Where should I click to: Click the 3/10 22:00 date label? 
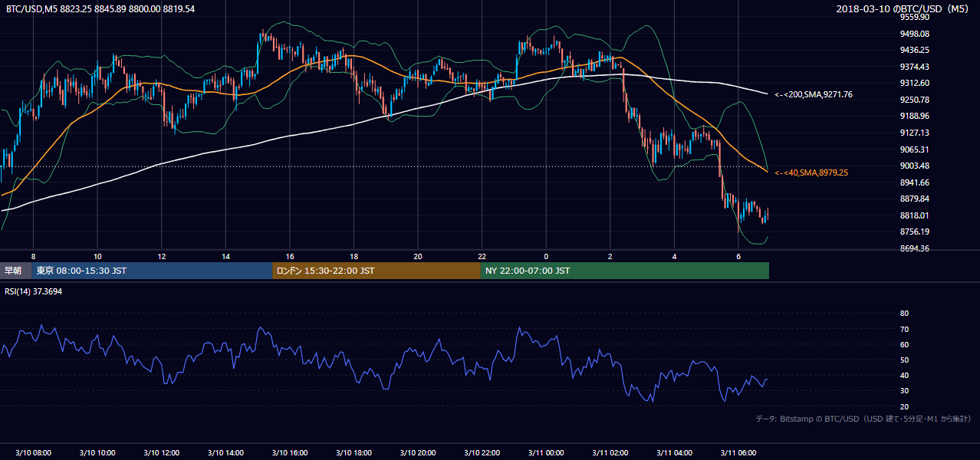[482, 453]
